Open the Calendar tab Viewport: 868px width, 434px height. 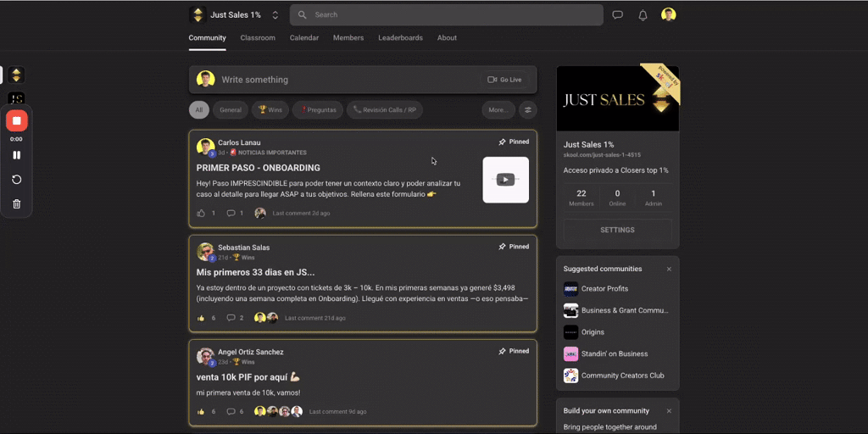304,37
